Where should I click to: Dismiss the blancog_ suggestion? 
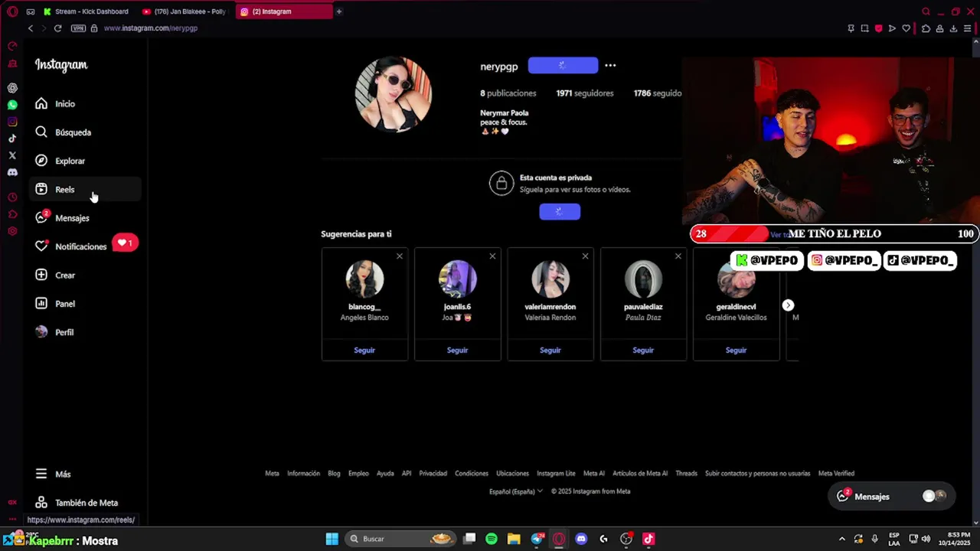point(399,256)
